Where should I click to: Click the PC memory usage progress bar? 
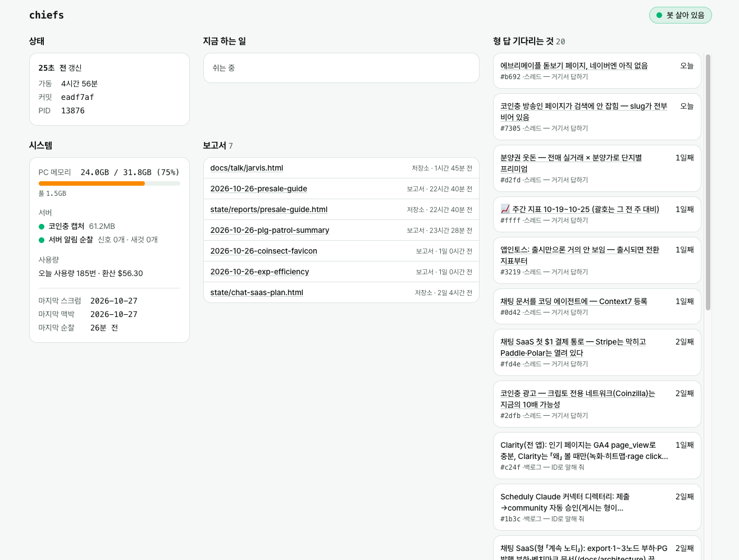pos(110,183)
